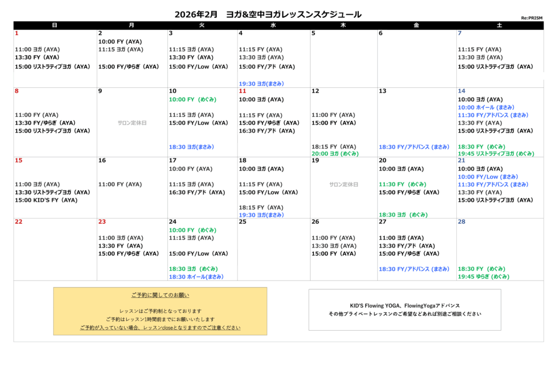The height and width of the screenshot is (392, 555).
Task: Select the red date number 23
Action: (x=102, y=221)
